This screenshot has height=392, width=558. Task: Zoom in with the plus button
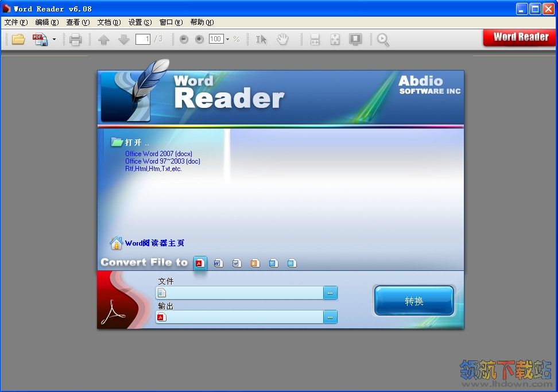199,39
